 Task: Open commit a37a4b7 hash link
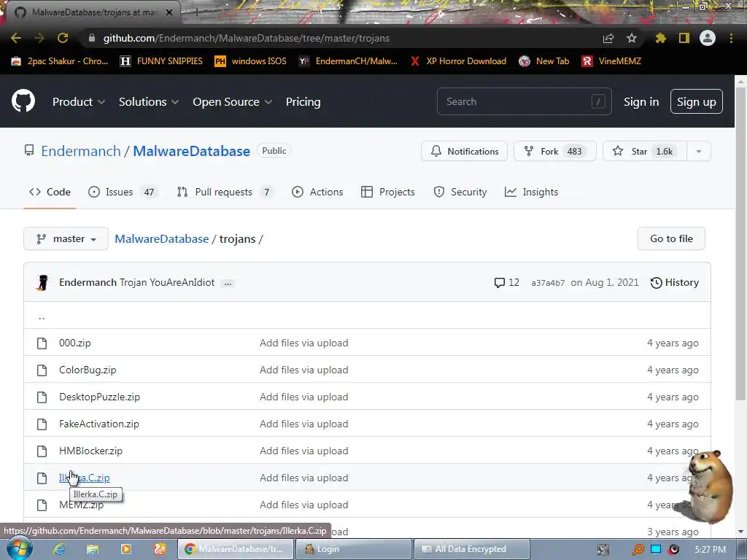tap(548, 283)
